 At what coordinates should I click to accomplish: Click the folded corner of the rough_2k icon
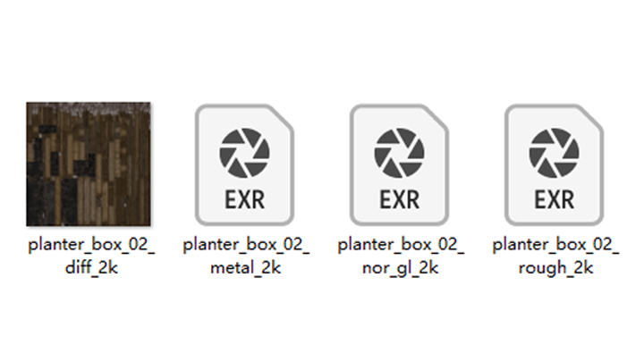pos(591,116)
